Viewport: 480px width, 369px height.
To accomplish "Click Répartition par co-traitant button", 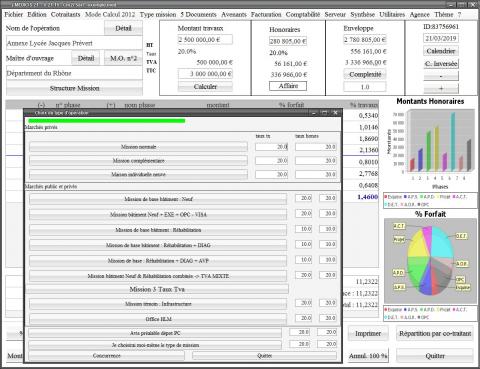I will pos(435,334).
